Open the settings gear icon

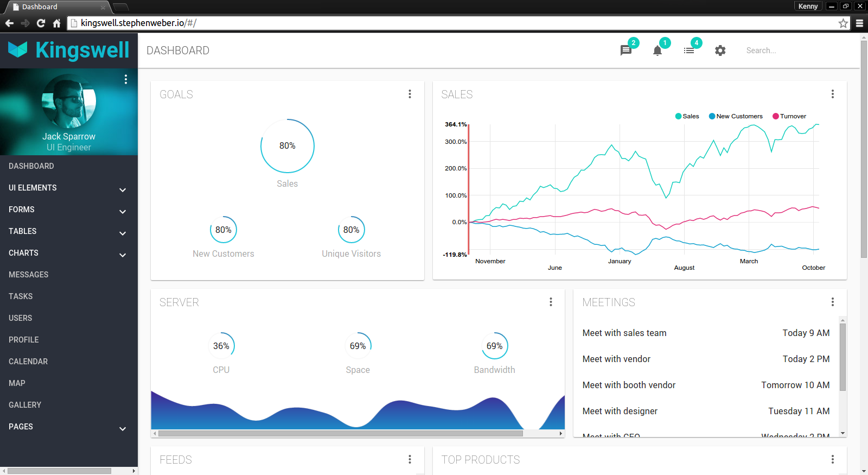[720, 50]
